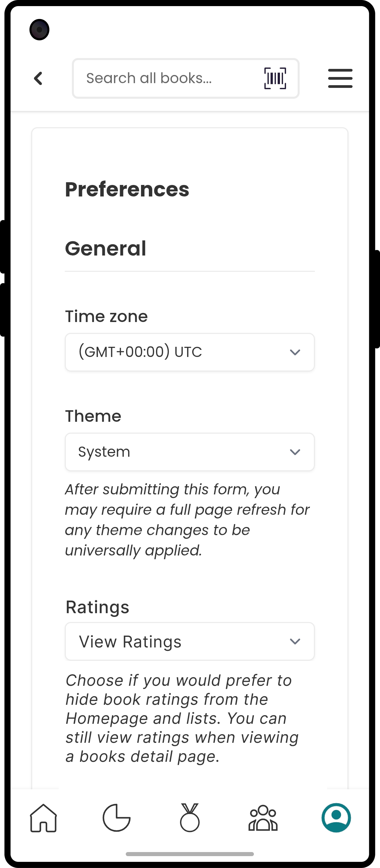The width and height of the screenshot is (380, 868).
Task: Click the Theme field label
Action: click(93, 416)
